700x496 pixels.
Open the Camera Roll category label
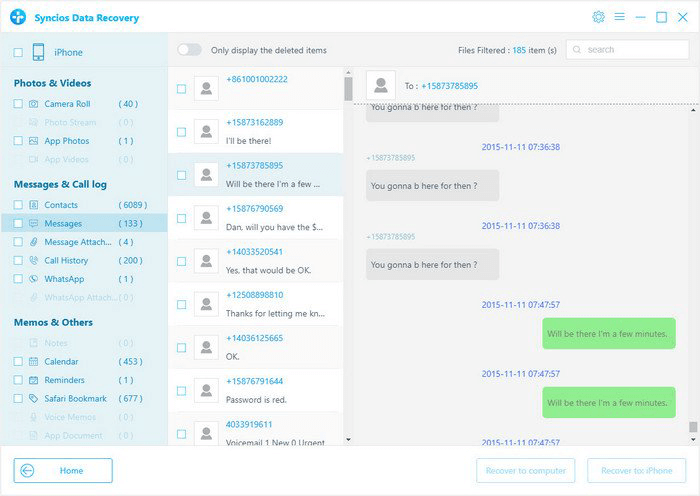67,104
